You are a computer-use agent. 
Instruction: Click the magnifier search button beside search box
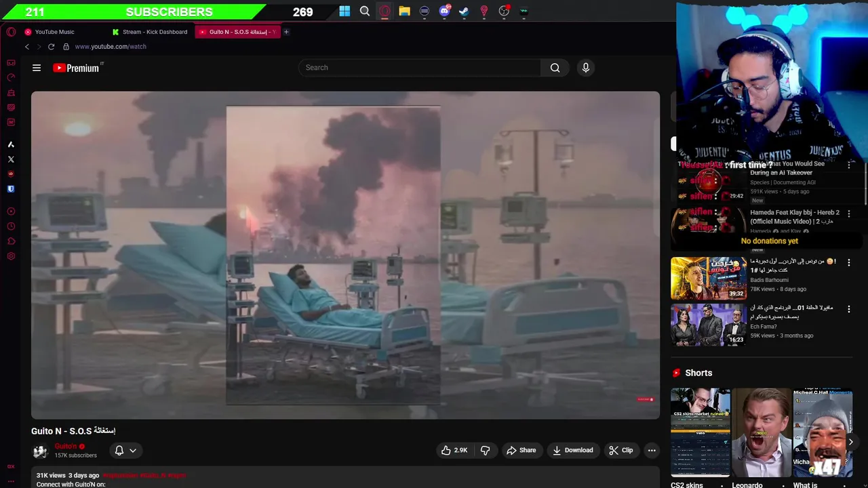coord(555,68)
